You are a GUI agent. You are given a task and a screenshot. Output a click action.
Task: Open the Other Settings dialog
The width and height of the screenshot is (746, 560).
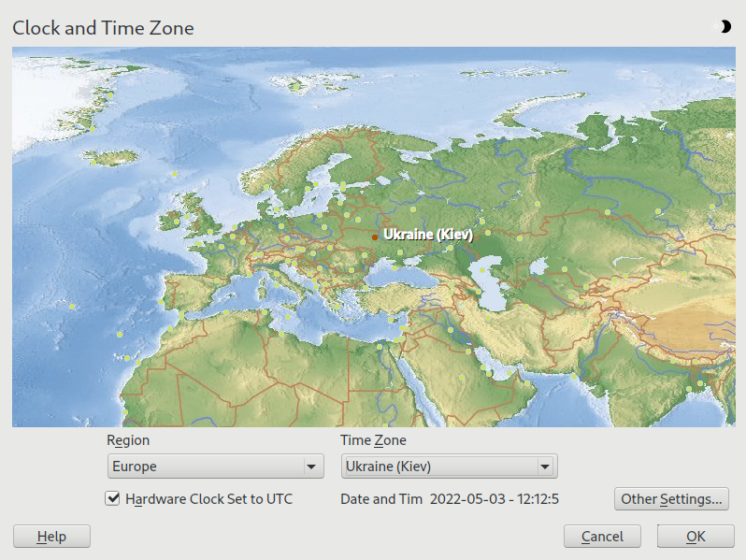point(671,499)
